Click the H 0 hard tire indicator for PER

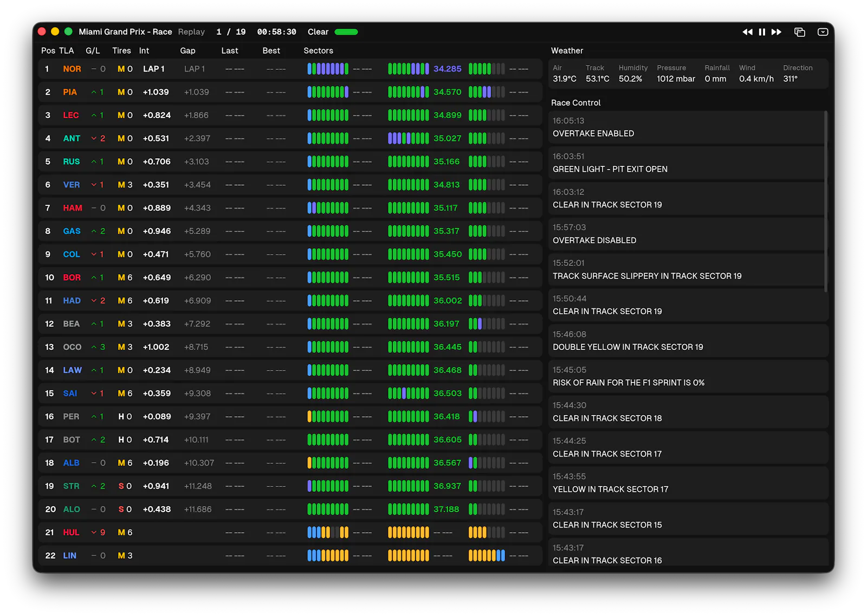coord(125,417)
